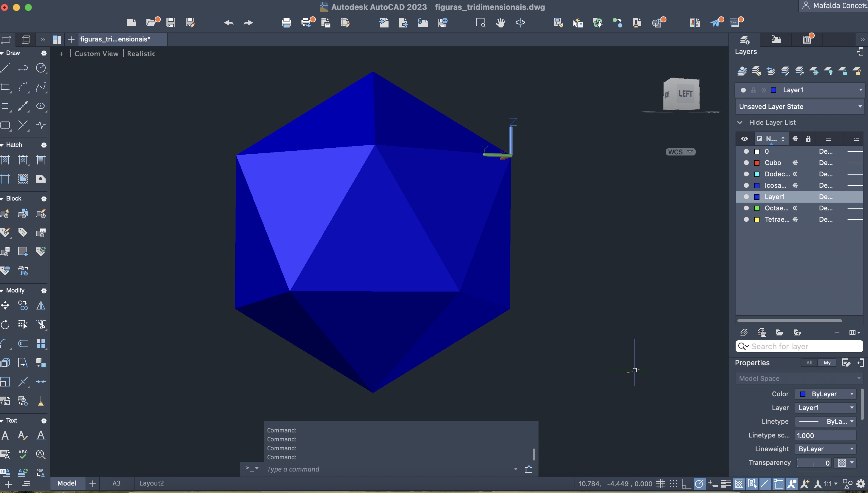
Task: Open the WCS coordinate system dropdown
Action: [x=680, y=152]
